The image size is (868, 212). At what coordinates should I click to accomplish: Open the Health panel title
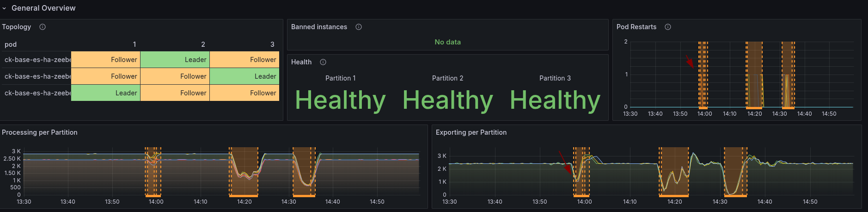301,62
